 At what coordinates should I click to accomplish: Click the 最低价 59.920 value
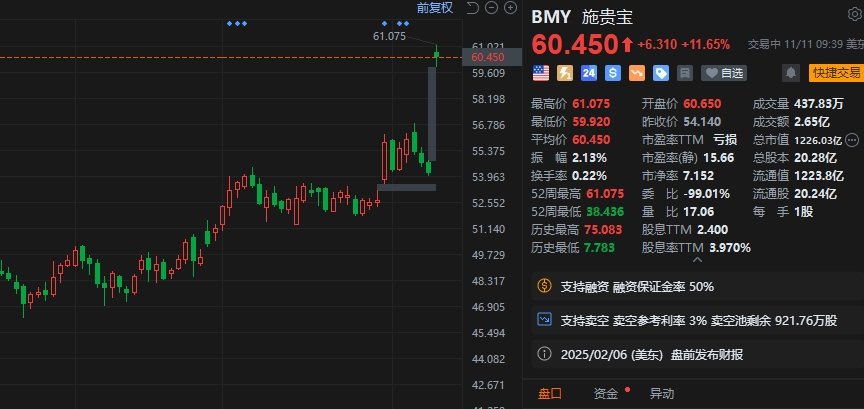[591, 122]
